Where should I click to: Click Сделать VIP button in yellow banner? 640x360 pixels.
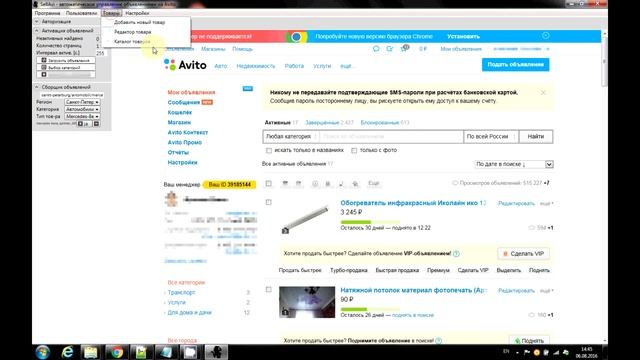523,253
